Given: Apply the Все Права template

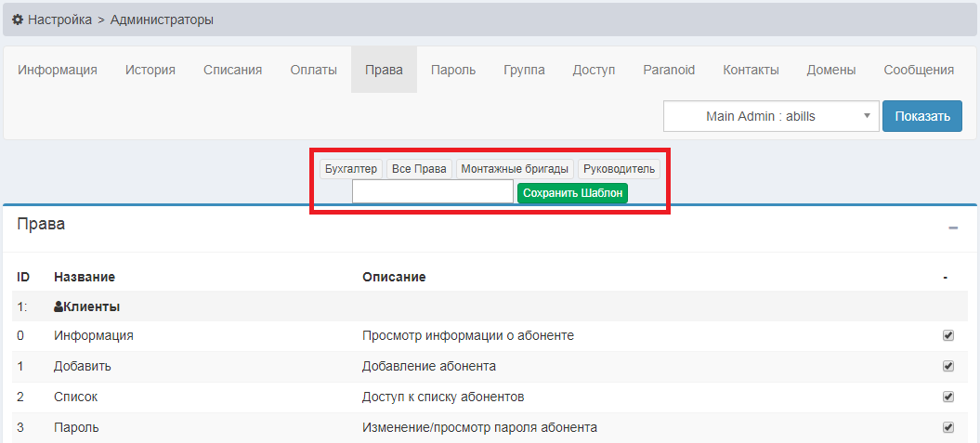Looking at the screenshot, I should [420, 169].
